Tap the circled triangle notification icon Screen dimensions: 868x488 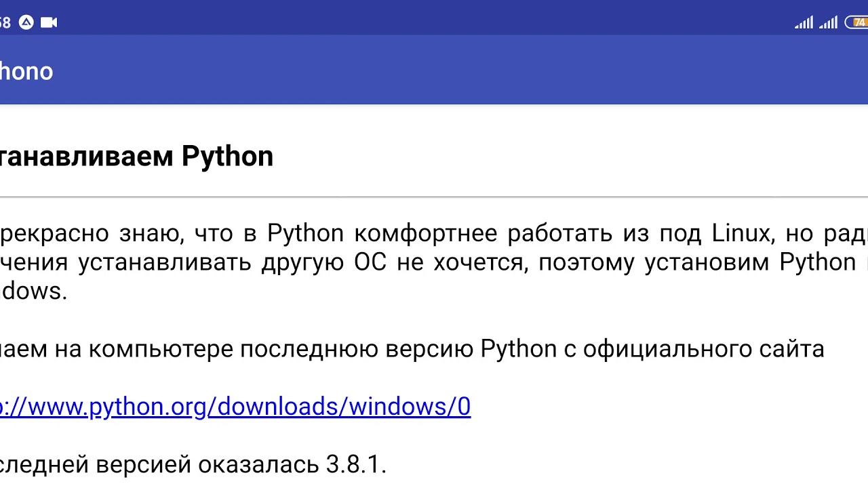point(26,22)
